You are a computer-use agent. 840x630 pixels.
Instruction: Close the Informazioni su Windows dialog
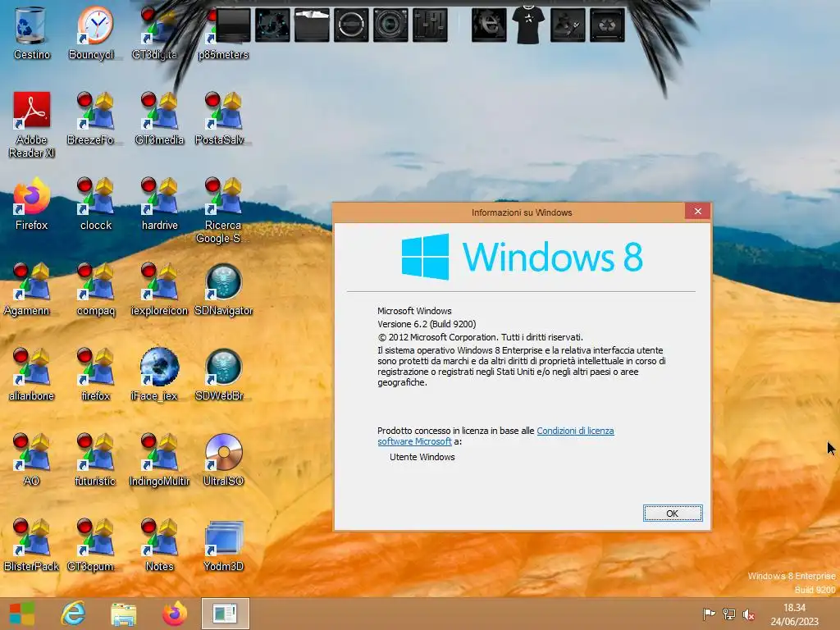697,211
